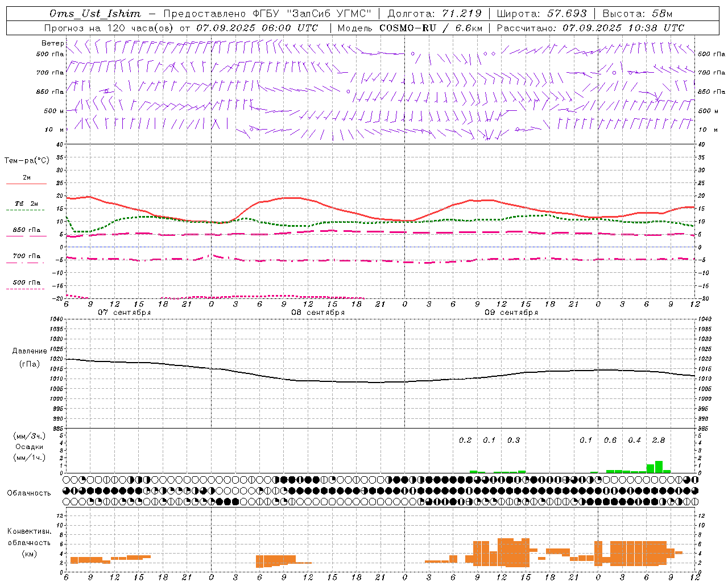Click the 0.3 precipitation total
The height and width of the screenshot is (582, 728).
coord(514,440)
